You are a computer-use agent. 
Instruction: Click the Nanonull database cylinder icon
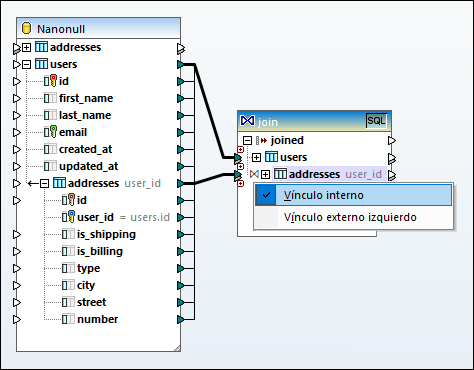tap(26, 28)
